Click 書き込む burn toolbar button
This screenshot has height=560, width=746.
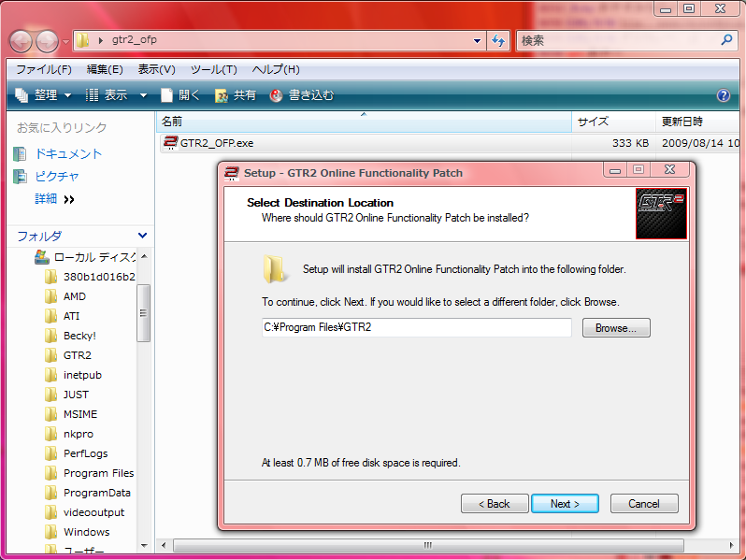[x=302, y=95]
